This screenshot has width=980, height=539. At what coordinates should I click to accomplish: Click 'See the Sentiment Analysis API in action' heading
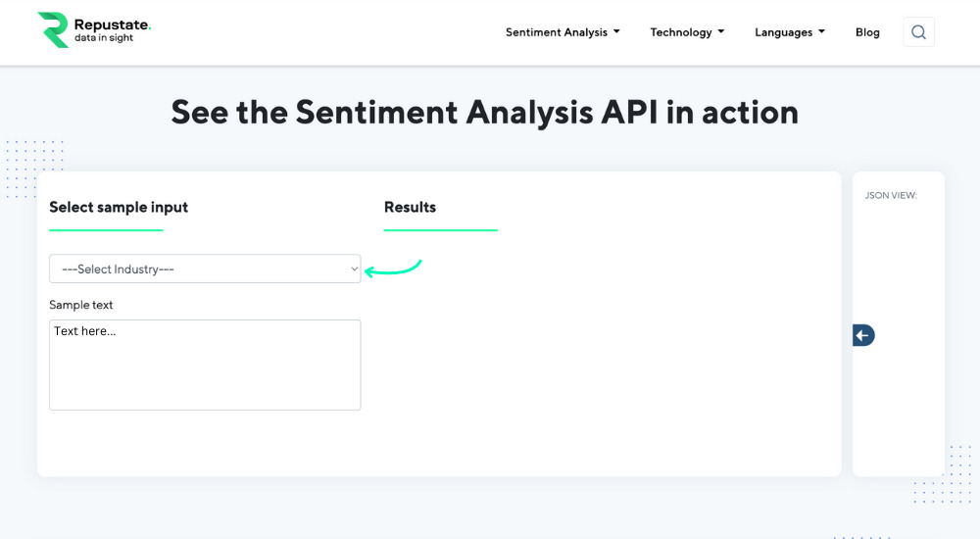click(484, 112)
